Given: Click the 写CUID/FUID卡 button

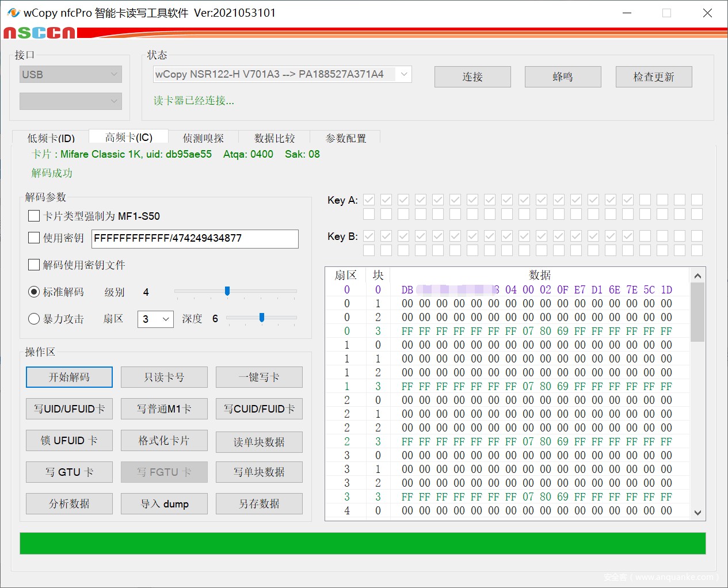Looking at the screenshot, I should [259, 409].
